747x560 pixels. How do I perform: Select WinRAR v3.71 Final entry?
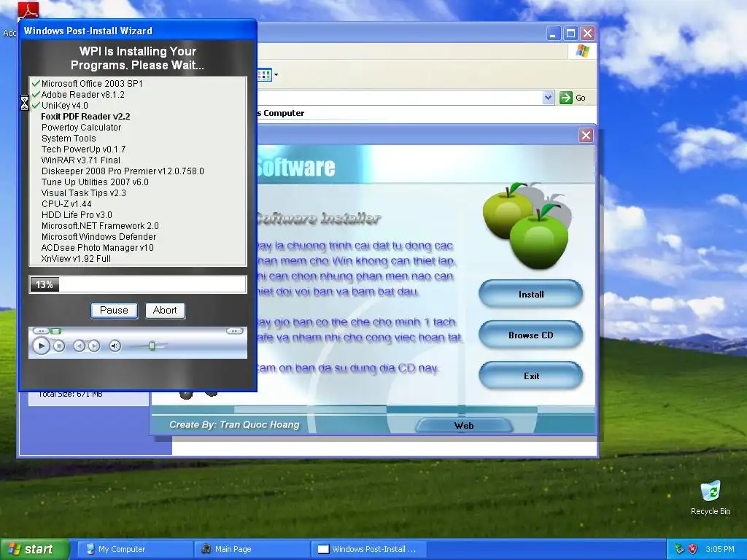pos(80,160)
